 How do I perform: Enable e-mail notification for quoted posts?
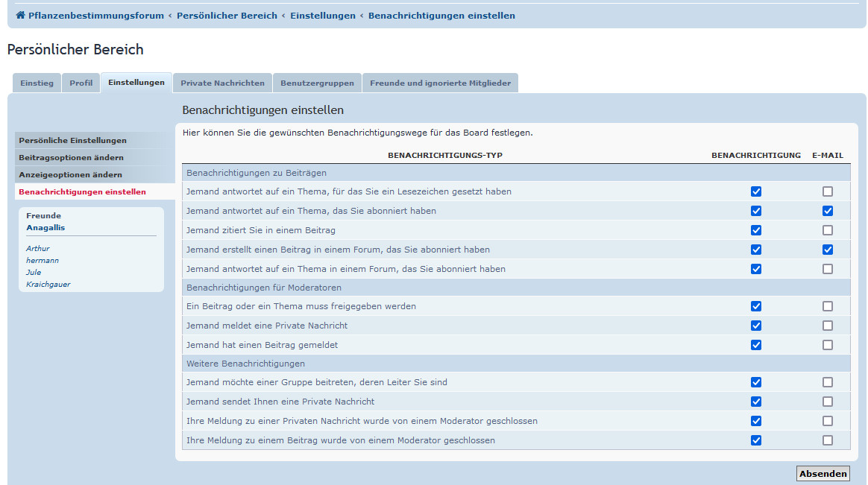pos(827,230)
